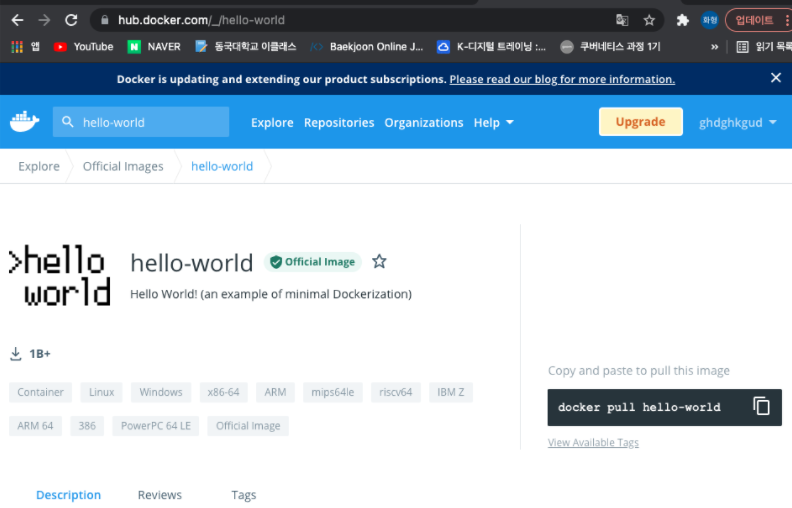Open the browser extensions puzzle icon
Screen dimensions: 792x508
point(683,20)
